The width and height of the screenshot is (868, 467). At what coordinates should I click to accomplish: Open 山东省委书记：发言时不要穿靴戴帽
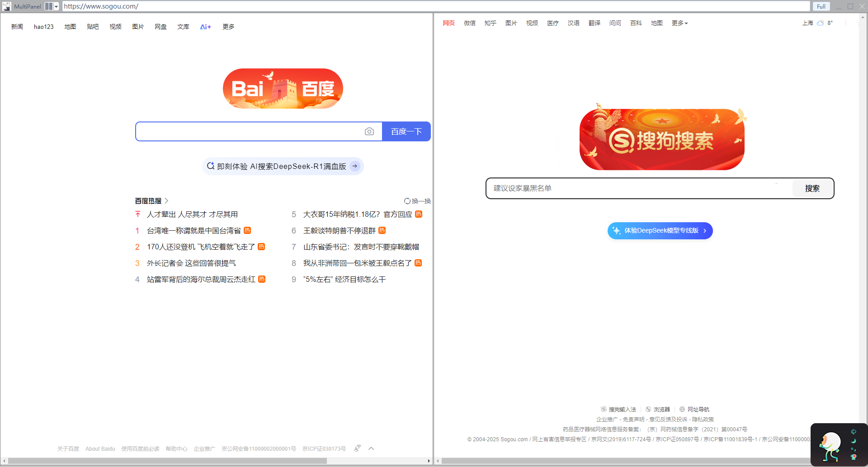tap(361, 247)
